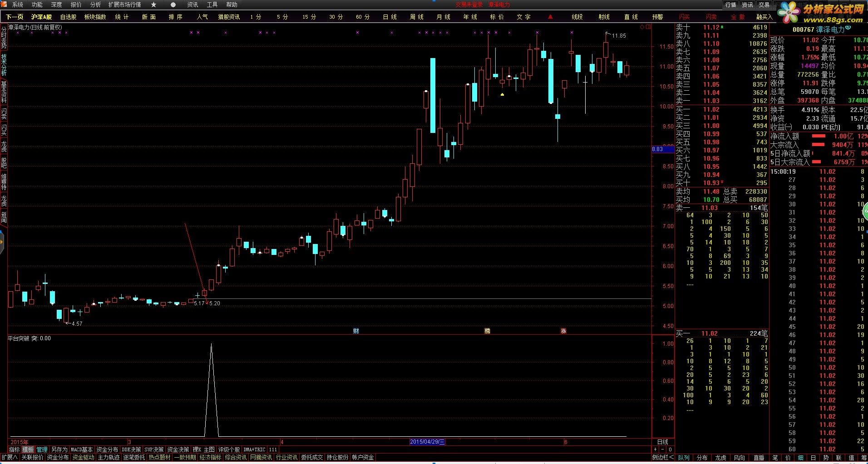Select the 沪深A股 toolbar item
The image size is (868, 464).
point(41,17)
